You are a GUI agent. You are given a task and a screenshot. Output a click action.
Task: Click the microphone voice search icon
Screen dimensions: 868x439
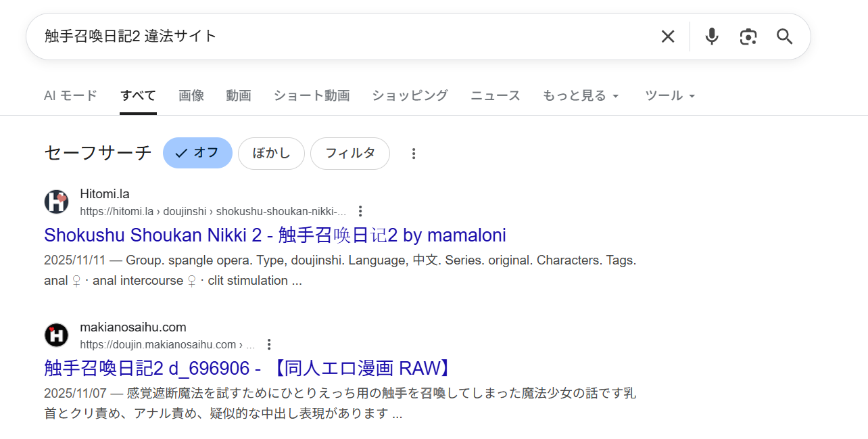[711, 37]
